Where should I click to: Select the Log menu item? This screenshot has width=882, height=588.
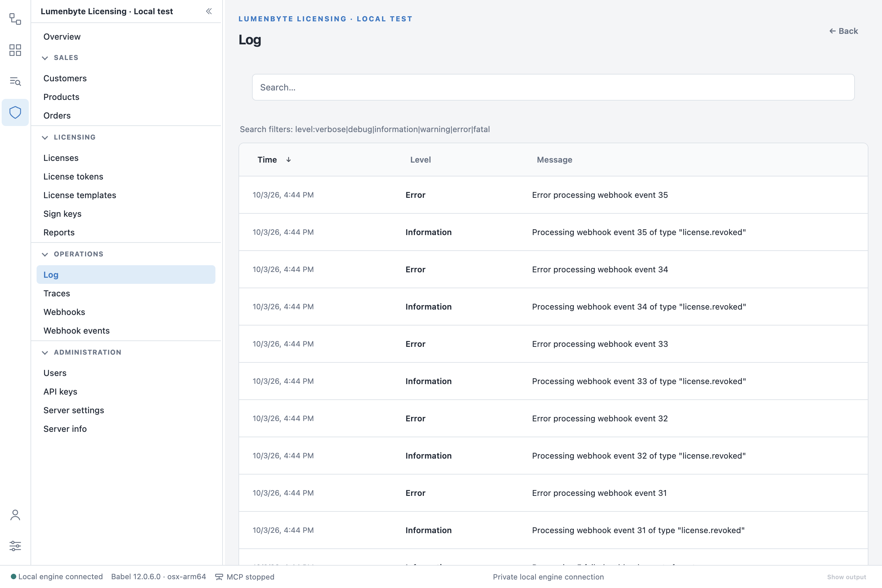coord(126,275)
